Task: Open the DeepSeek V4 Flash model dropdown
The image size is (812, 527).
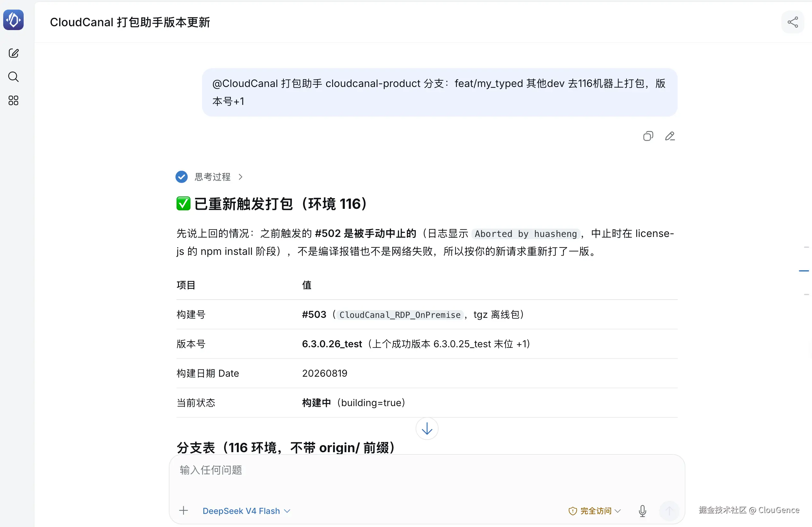Action: click(x=246, y=511)
